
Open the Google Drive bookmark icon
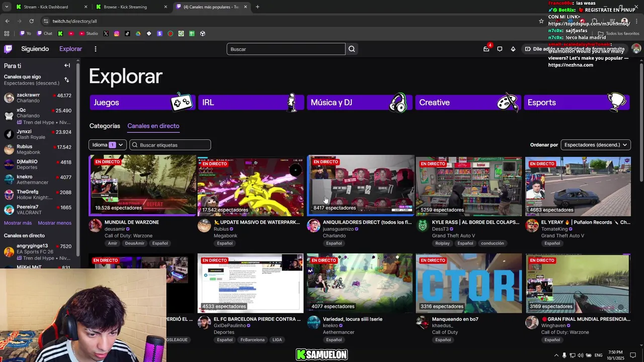[138, 34]
